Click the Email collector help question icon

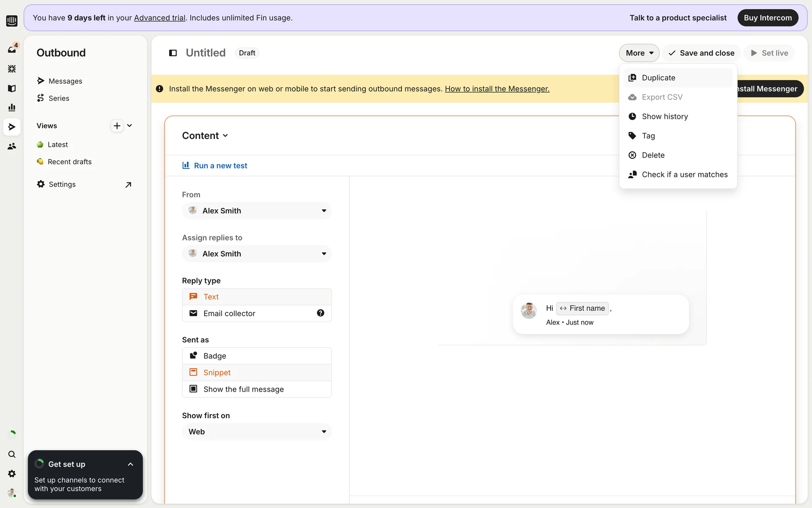321,313
